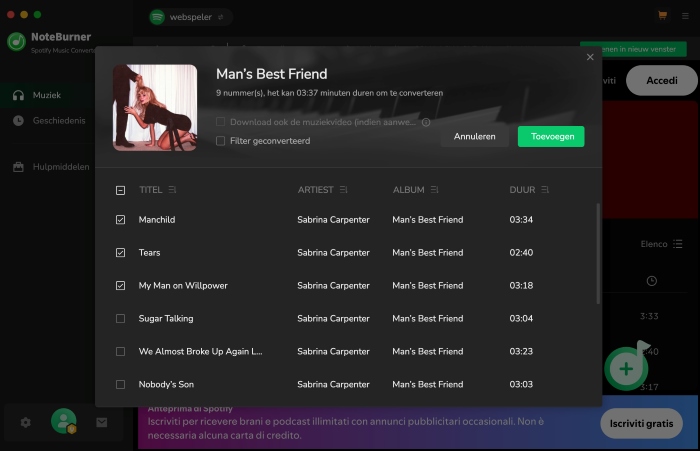Open the Geschiedenis sidebar tab
Screen dimensions: 700x451
pos(47,121)
